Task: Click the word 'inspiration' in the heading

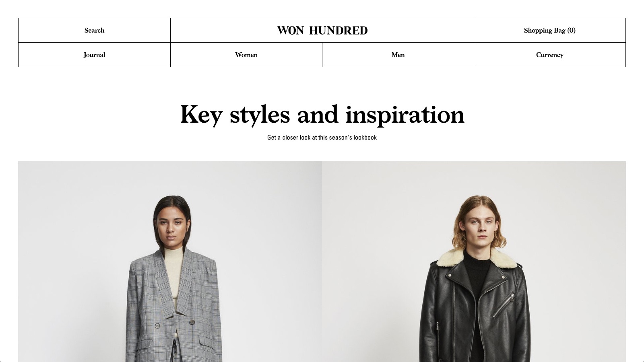Action: coord(405,115)
